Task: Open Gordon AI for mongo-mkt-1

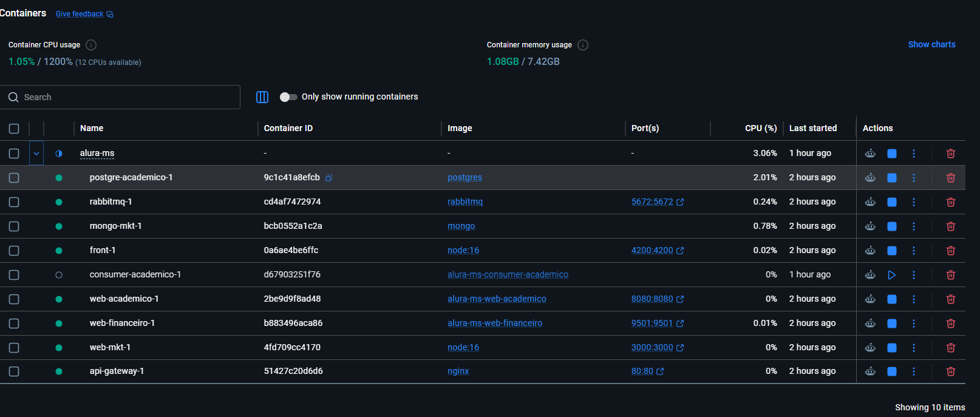Action: pyautogui.click(x=870, y=226)
